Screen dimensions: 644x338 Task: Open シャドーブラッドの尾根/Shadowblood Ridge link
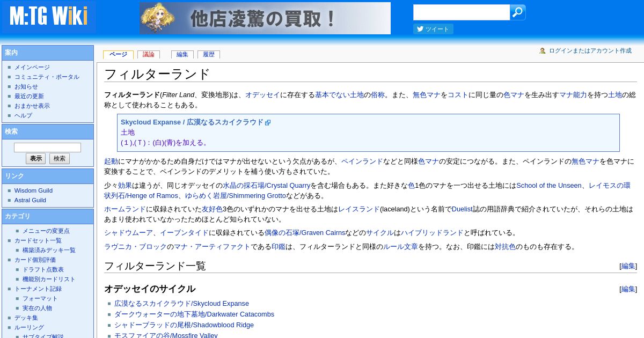click(x=184, y=325)
